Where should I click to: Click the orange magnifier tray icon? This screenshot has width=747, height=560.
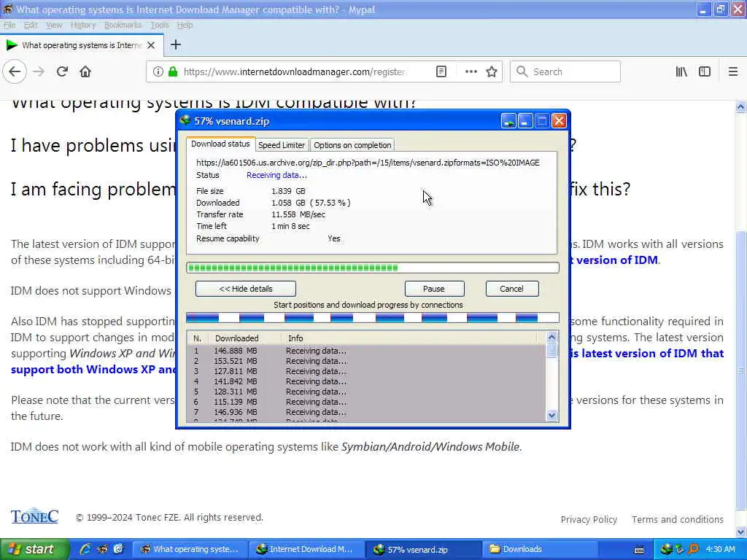pyautogui.click(x=694, y=549)
